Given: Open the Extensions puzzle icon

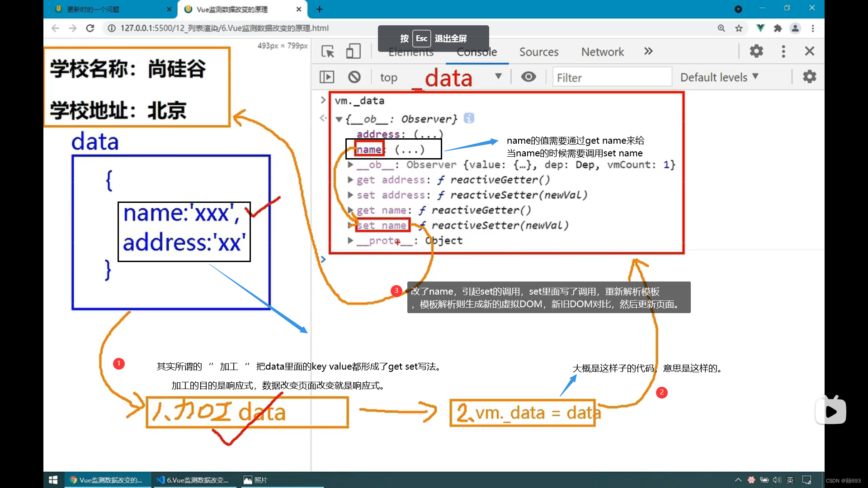Looking at the screenshot, I should [x=778, y=28].
